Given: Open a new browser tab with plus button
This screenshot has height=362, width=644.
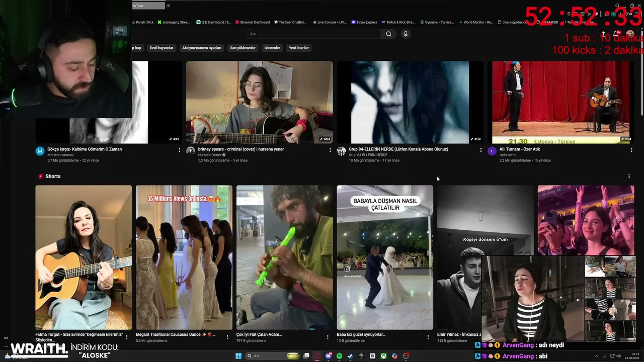Looking at the screenshot, I should point(168,6).
